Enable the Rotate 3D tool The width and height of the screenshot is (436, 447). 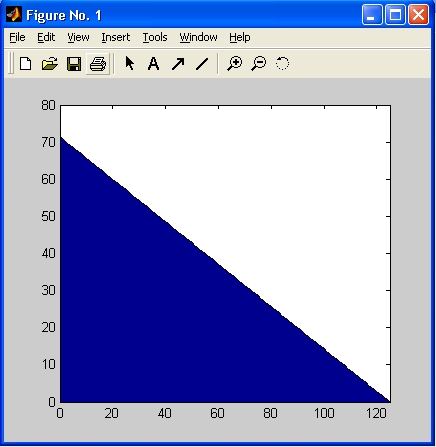(x=282, y=63)
